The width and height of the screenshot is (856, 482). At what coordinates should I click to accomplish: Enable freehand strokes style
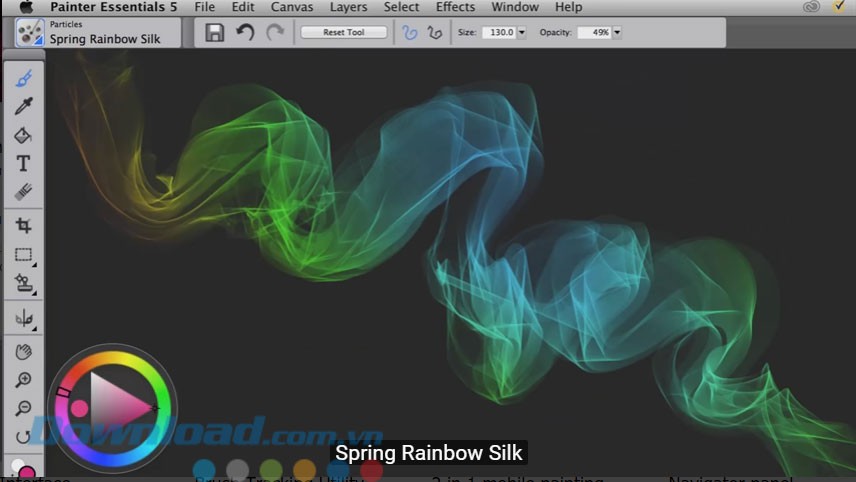coord(409,32)
